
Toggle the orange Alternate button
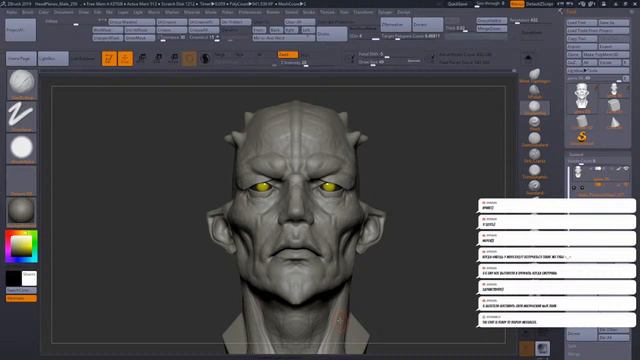coord(21,298)
